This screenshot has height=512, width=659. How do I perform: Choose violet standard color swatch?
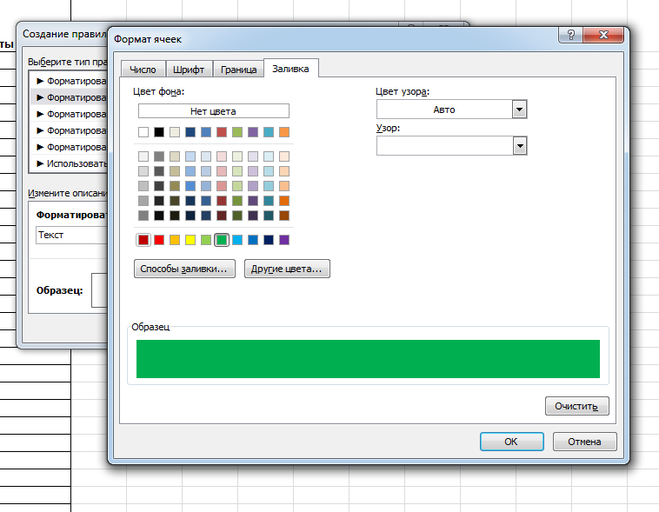[284, 240]
